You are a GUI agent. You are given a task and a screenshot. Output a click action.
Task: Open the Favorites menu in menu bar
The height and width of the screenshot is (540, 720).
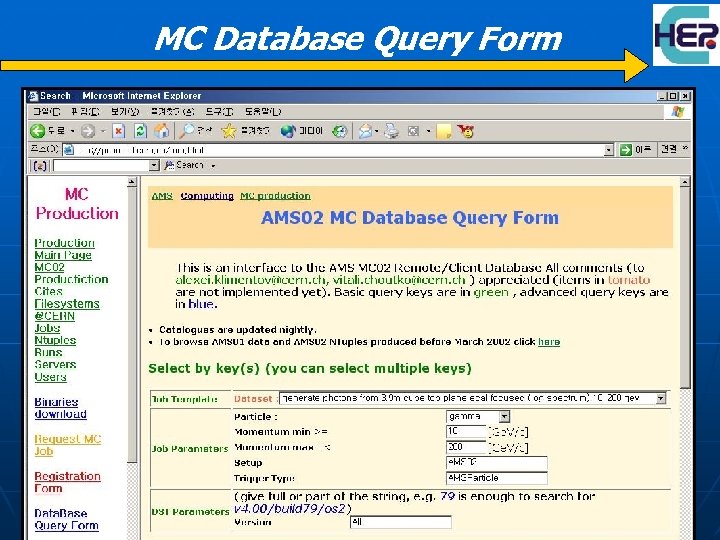[173, 112]
